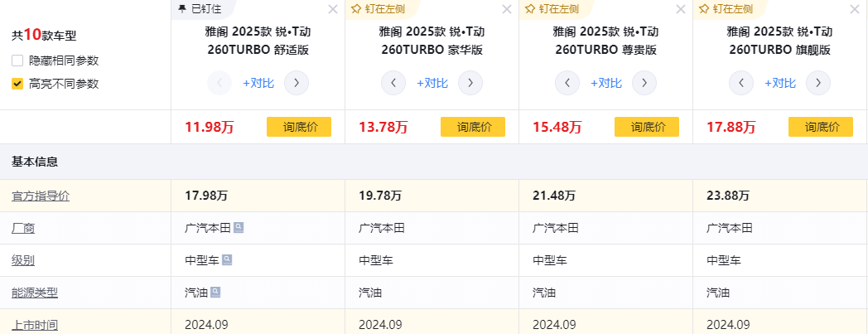Switch 舒适版 column to the next model

297,83
